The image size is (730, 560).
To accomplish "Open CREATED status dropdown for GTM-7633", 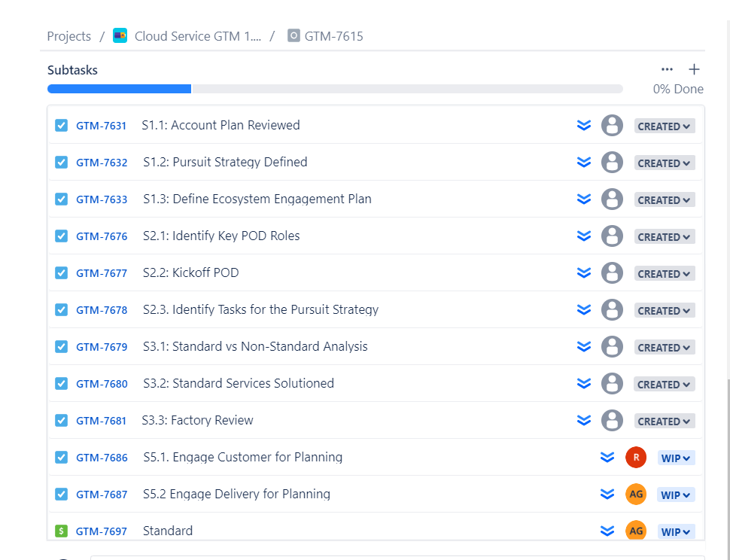I will pos(665,199).
